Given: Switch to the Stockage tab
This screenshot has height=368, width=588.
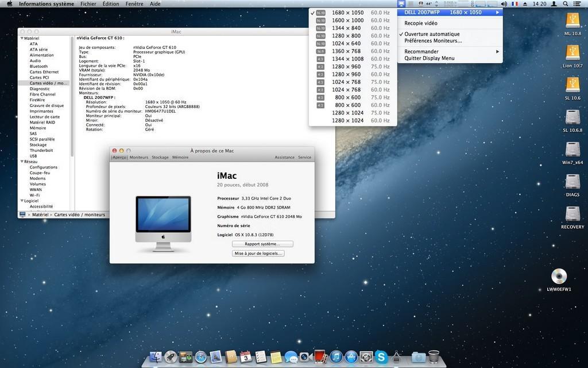Looking at the screenshot, I should coord(160,157).
